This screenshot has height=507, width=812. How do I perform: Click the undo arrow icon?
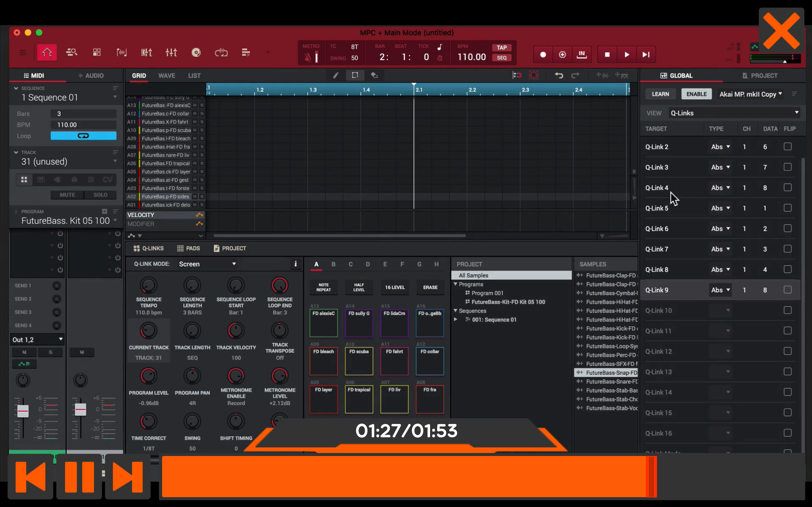(559, 75)
